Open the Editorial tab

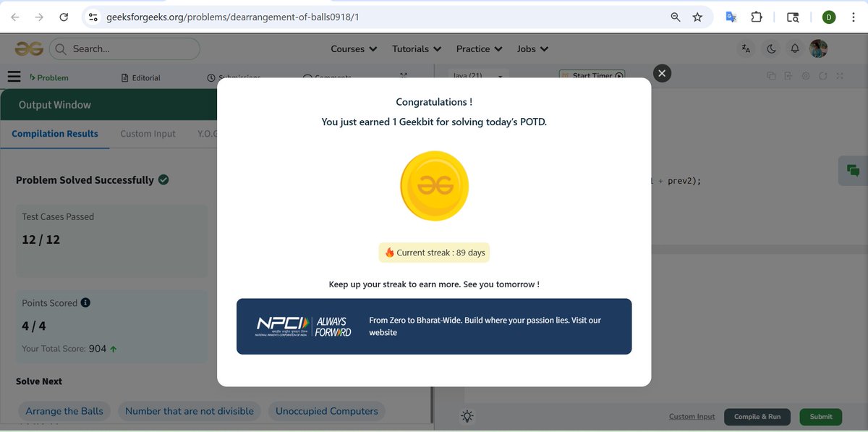145,77
